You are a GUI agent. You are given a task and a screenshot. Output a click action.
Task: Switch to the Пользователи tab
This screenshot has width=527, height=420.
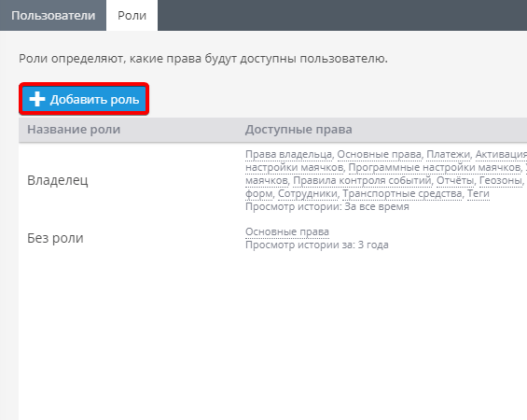tap(53, 16)
